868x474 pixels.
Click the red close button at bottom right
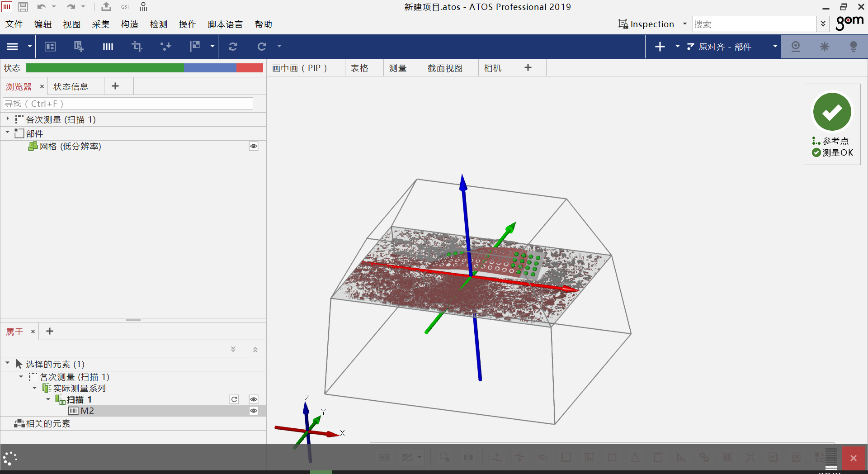point(853,458)
